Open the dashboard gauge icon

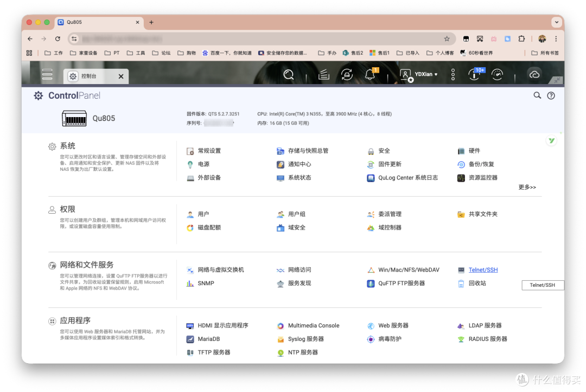(497, 75)
